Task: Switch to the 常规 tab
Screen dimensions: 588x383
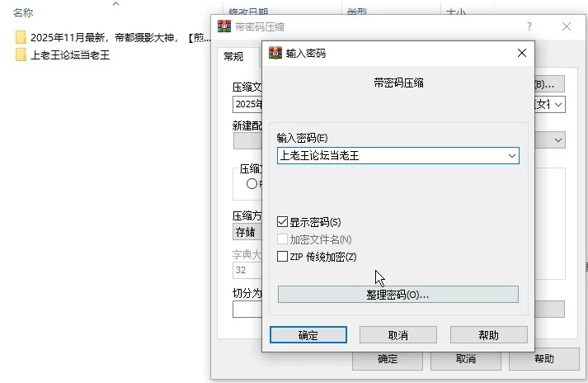Action: point(233,56)
